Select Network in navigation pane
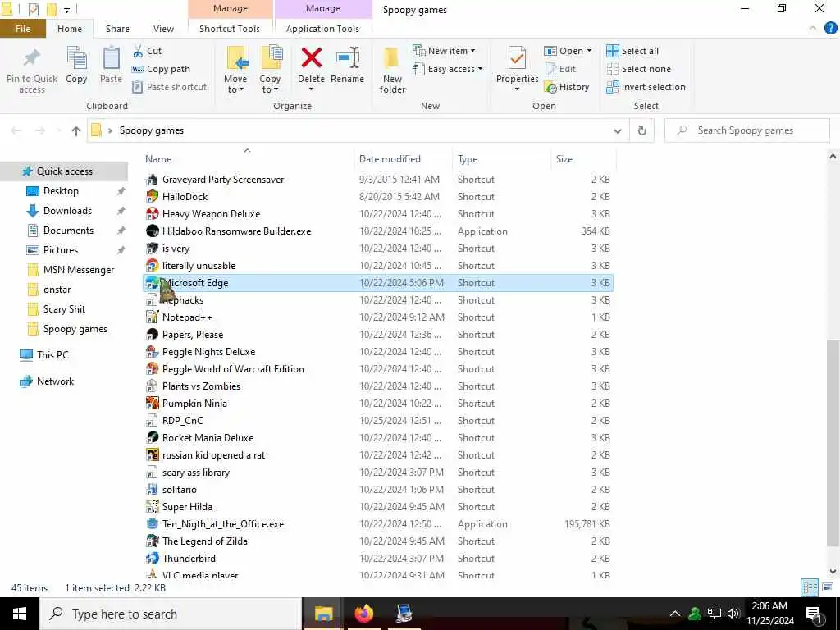Image resolution: width=840 pixels, height=630 pixels. point(55,381)
